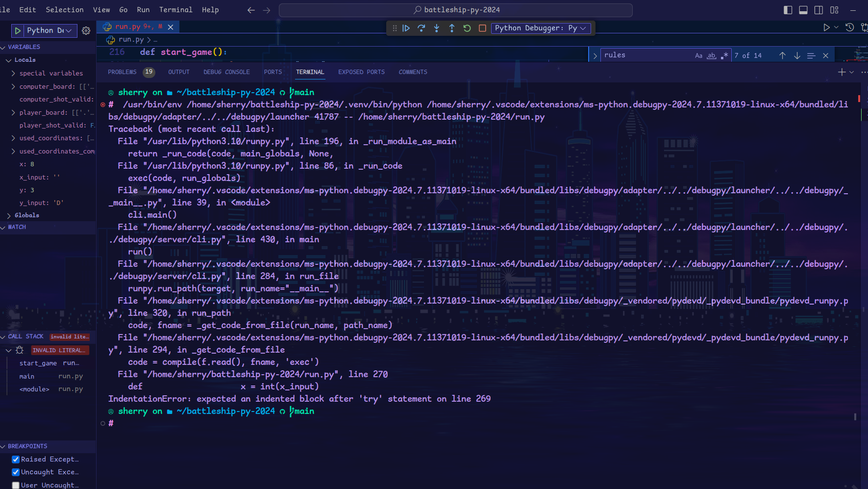This screenshot has width=868, height=489.
Task: Open the PORTS panel tab
Action: pos(273,72)
